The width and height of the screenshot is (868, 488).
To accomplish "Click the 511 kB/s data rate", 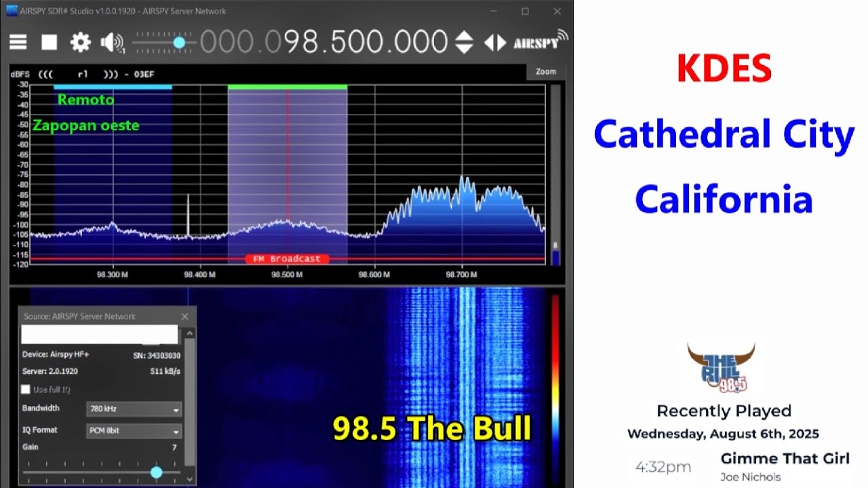I will tap(165, 371).
